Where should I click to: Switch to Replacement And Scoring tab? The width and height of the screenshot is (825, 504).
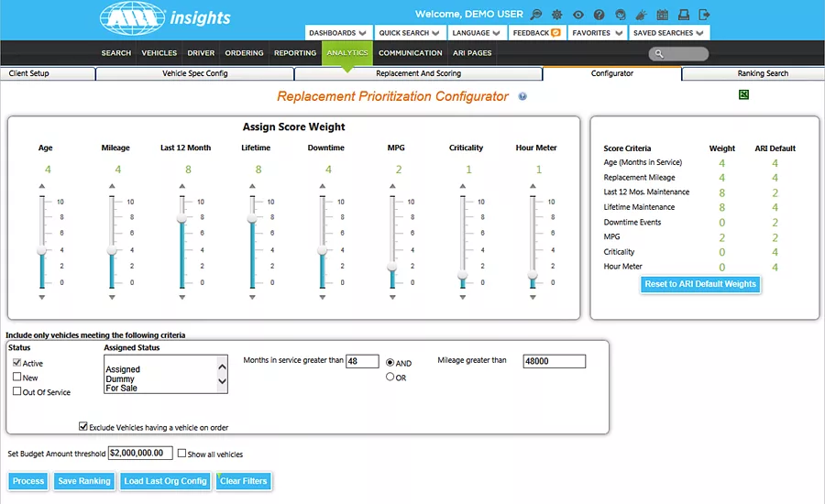coord(418,73)
